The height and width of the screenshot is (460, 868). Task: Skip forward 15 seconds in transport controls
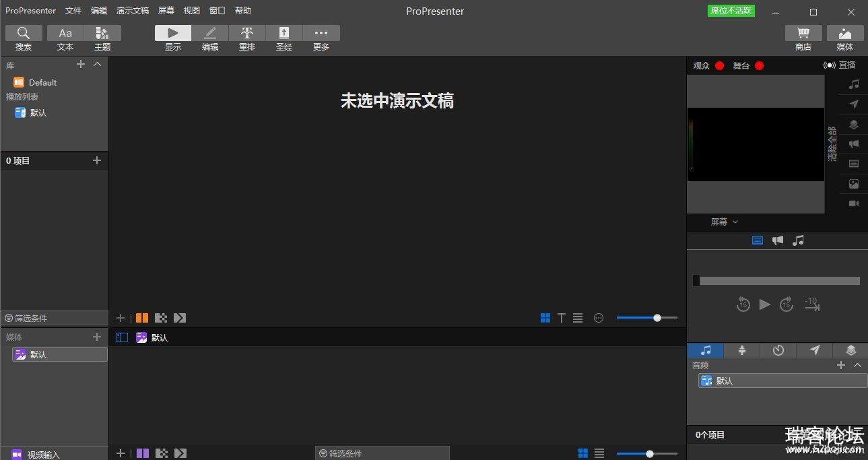(787, 304)
